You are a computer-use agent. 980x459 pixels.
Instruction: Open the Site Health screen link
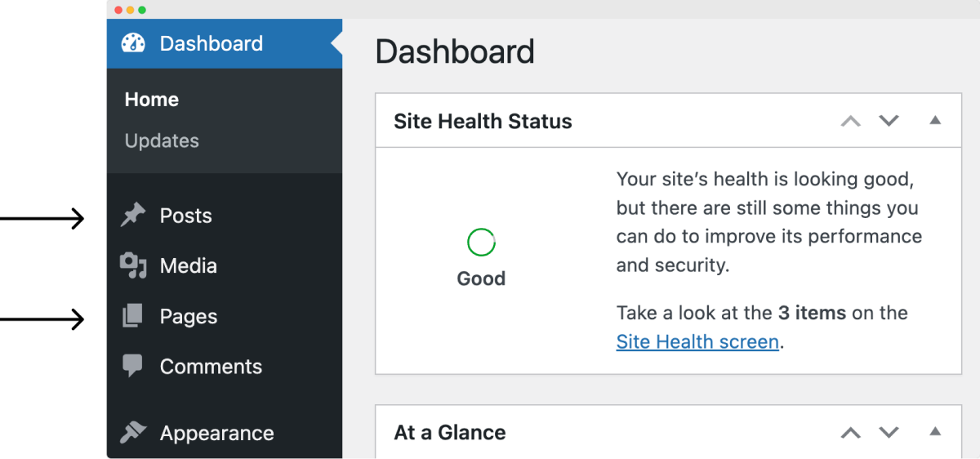point(697,341)
